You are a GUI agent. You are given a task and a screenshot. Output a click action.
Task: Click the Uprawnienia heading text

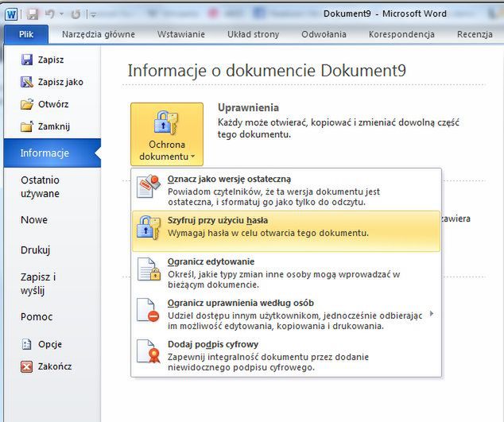(x=248, y=107)
